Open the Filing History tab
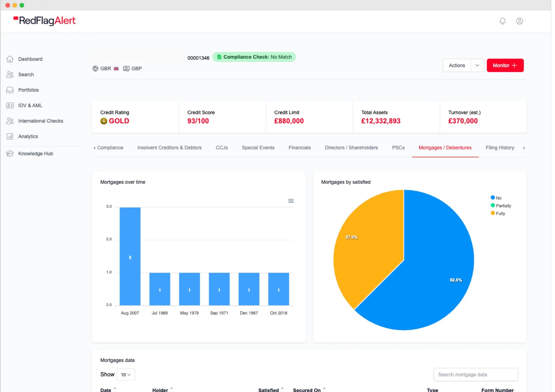Screen dimensions: 555x392 tap(500, 148)
